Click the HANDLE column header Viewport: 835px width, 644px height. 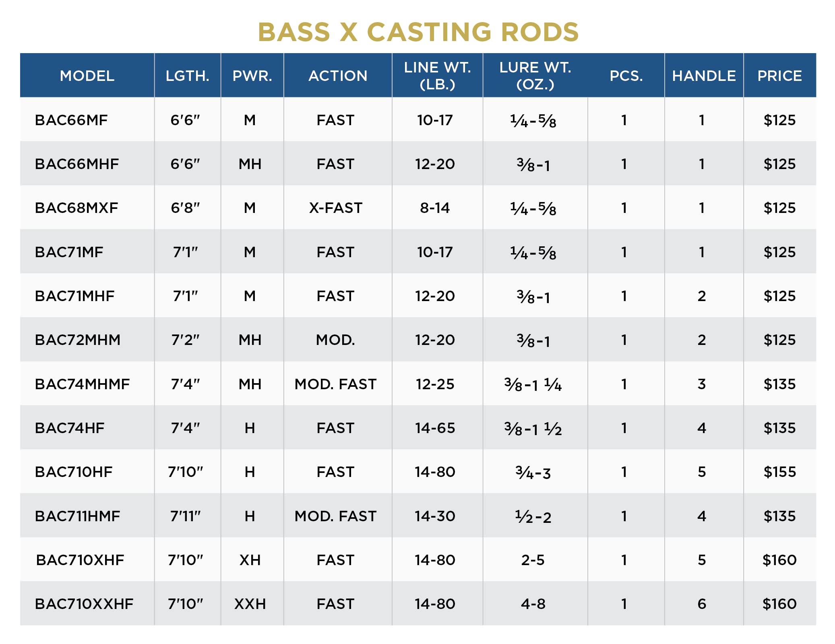pos(704,76)
